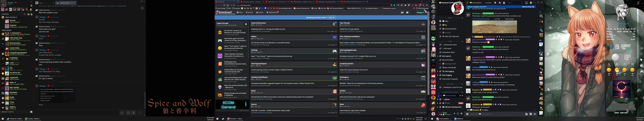The width and height of the screenshot is (644, 121).
Task: Click Latest Threads settings circle icon
Action: click(x=246, y=24)
